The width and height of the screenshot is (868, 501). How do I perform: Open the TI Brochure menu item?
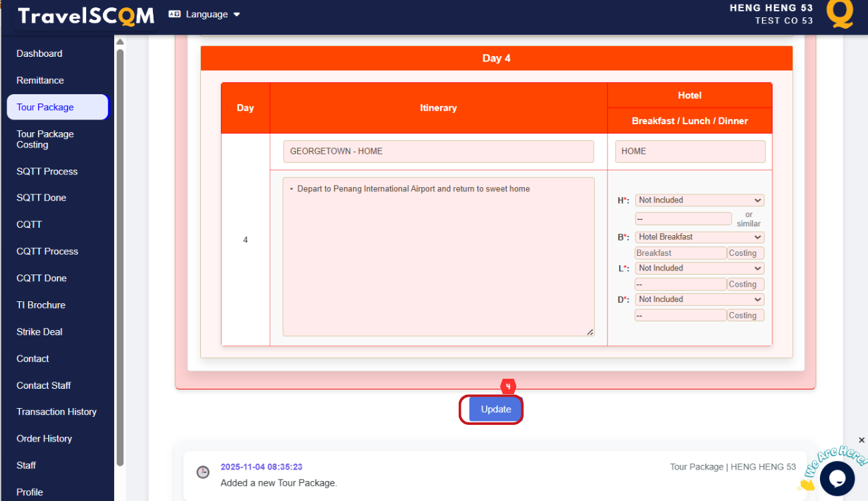coord(41,305)
